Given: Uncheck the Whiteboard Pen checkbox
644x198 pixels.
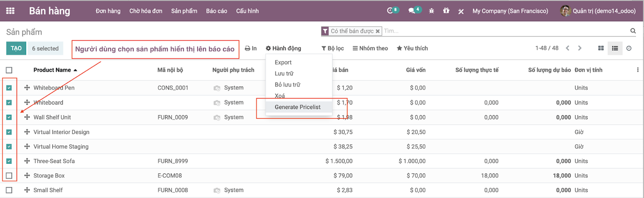Looking at the screenshot, I should coord(9,88).
